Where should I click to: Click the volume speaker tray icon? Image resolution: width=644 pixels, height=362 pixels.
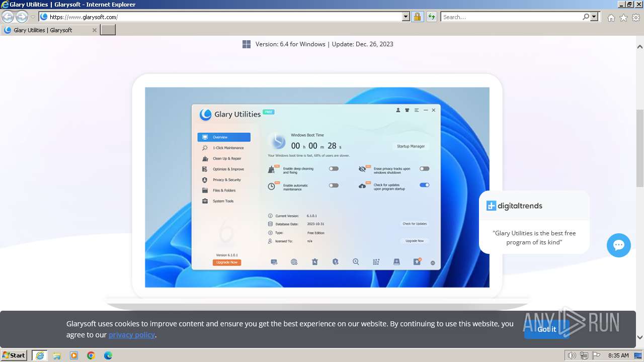(572, 355)
